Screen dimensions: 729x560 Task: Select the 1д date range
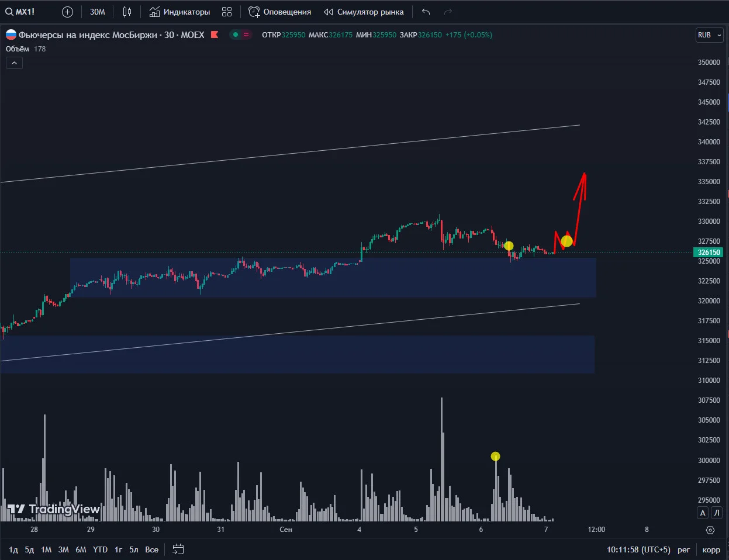[13, 549]
